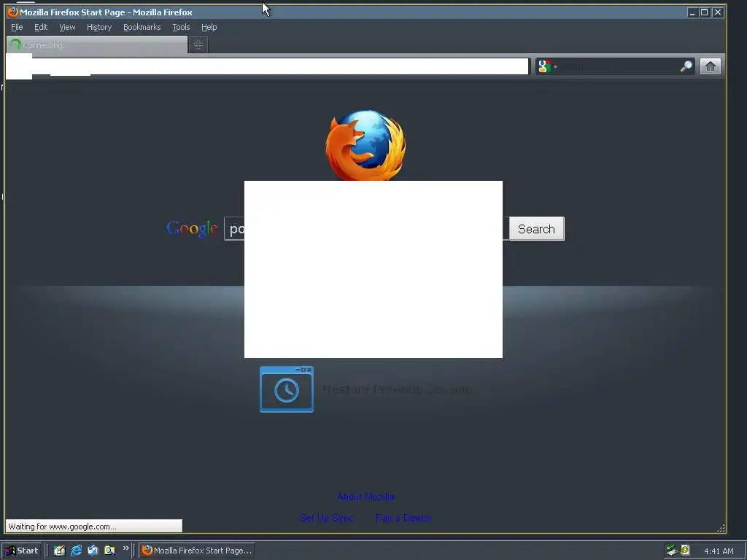Image resolution: width=747 pixels, height=560 pixels.
Task: Click the Waiting for www.google.com status text
Action: tap(63, 526)
